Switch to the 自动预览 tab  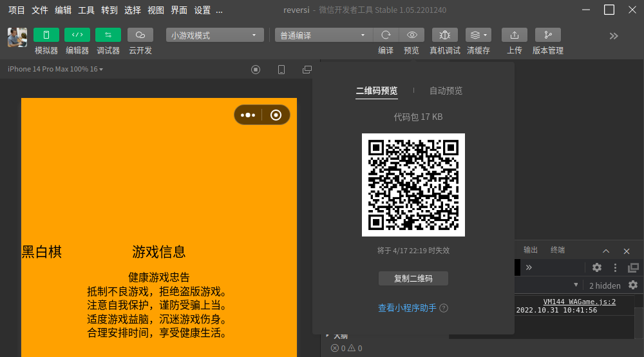click(446, 91)
